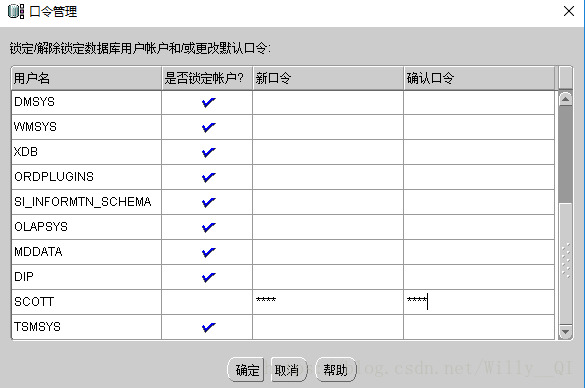Click the 确定 button

point(246,370)
